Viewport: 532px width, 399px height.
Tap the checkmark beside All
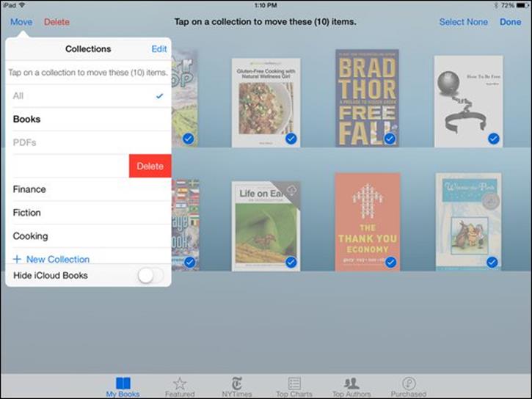pos(159,96)
